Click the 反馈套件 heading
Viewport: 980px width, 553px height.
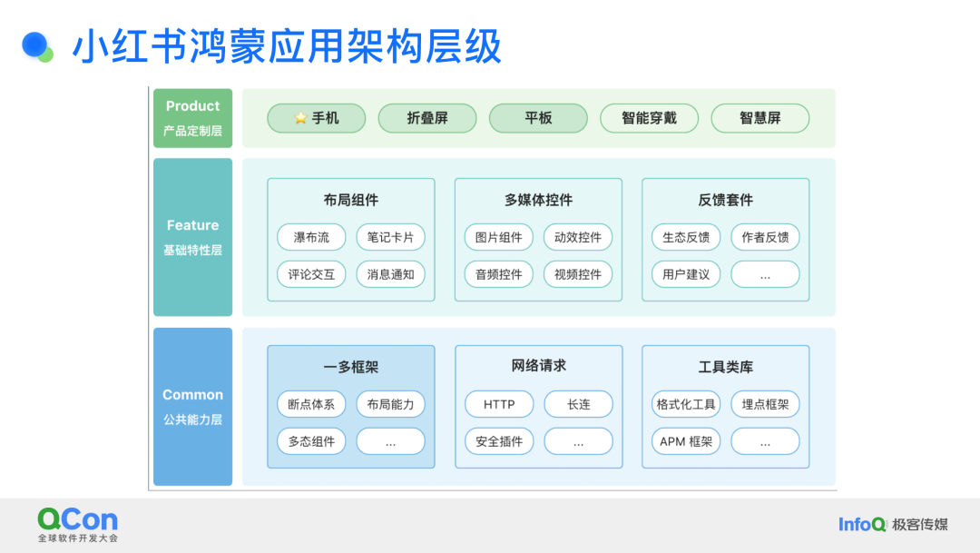pos(726,200)
